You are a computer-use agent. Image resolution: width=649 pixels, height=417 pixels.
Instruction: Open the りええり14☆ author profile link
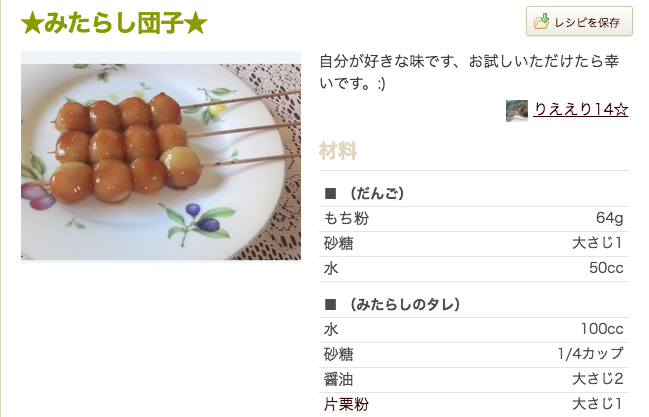pyautogui.click(x=581, y=111)
